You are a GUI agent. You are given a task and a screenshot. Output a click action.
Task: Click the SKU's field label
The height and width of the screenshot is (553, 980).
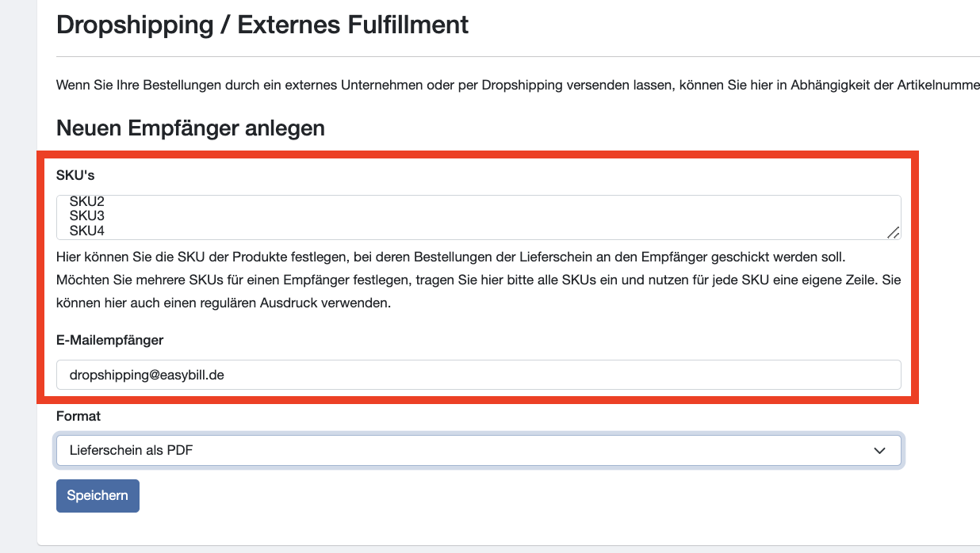coord(75,174)
